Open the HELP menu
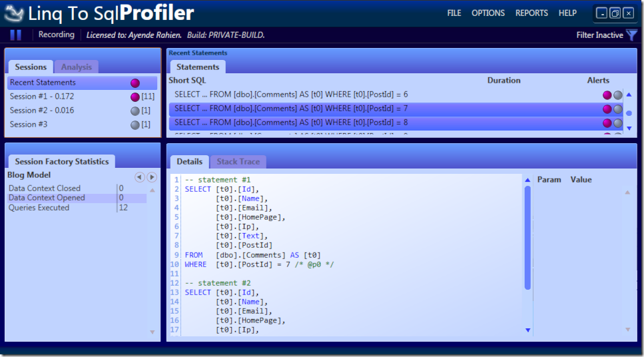Image resolution: width=644 pixels, height=357 pixels. coord(567,13)
